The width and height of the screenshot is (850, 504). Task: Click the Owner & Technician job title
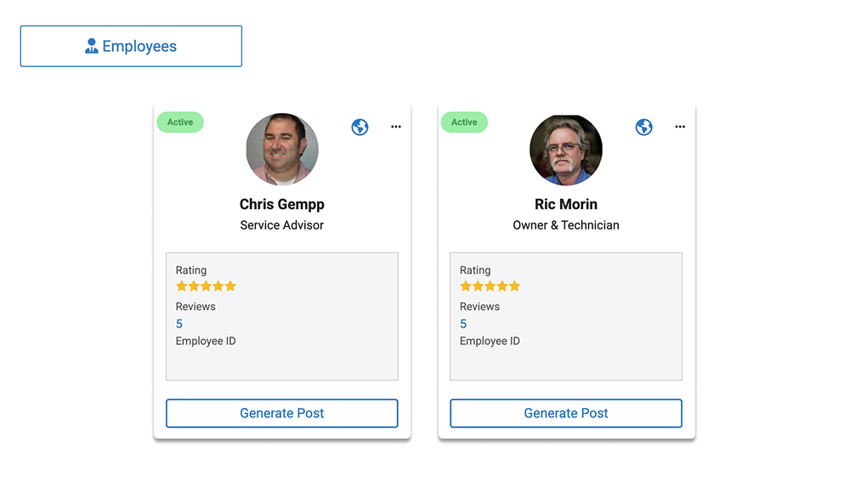point(566,225)
